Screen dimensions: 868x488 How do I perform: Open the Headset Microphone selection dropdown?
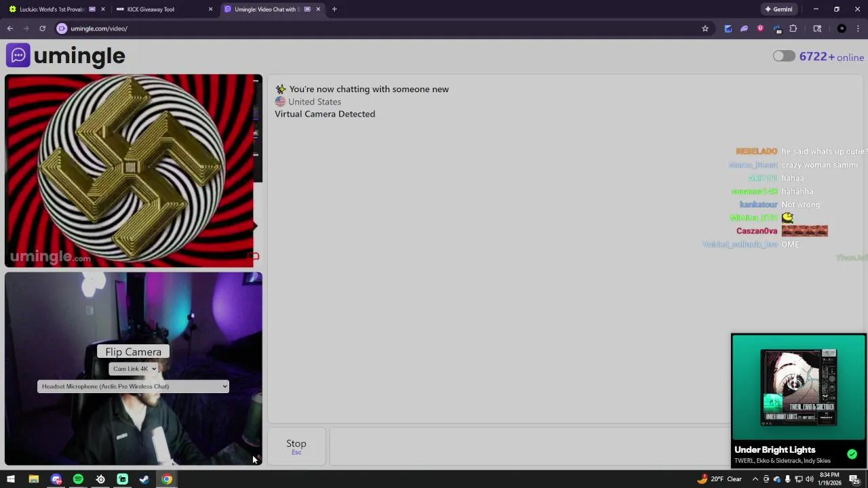133,386
